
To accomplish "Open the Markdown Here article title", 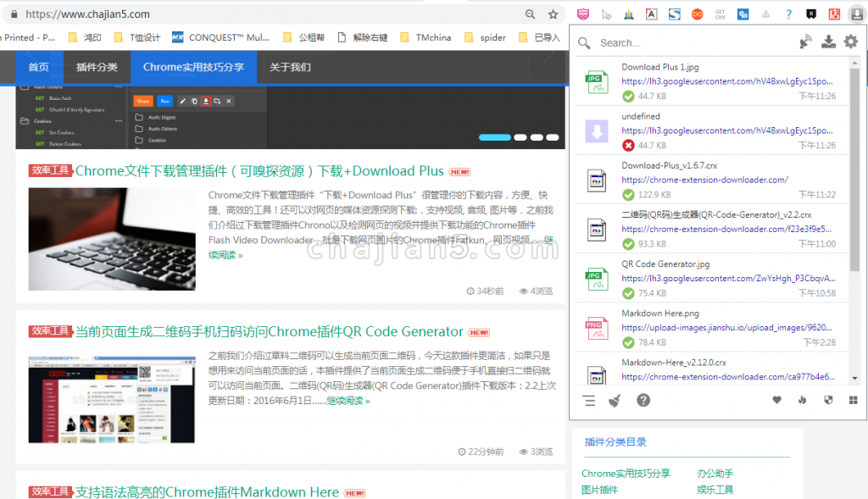I will pos(207,492).
